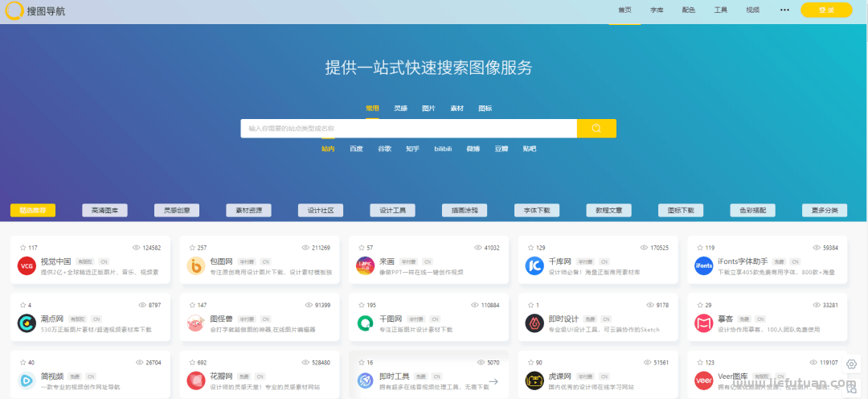The image size is (868, 399).
Task: Click the 教程文章 category button
Action: (609, 210)
